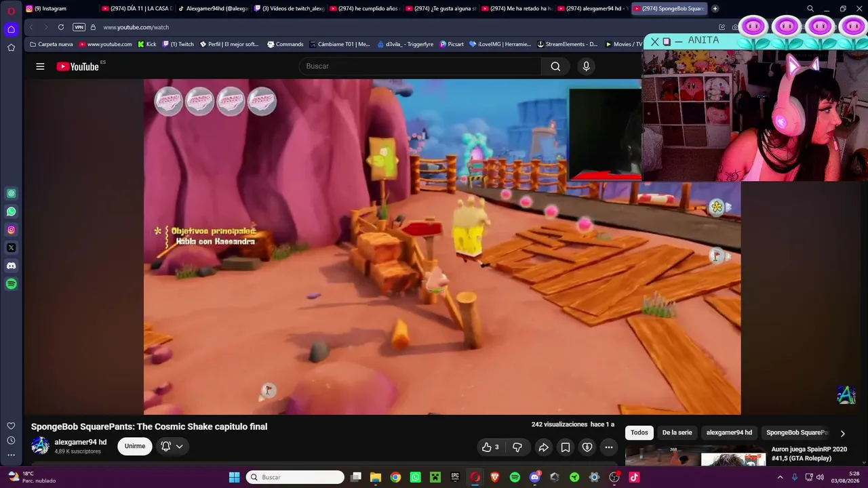Open the www.youtube.com bookmark
This screenshot has height=488, width=868.
tap(106, 44)
